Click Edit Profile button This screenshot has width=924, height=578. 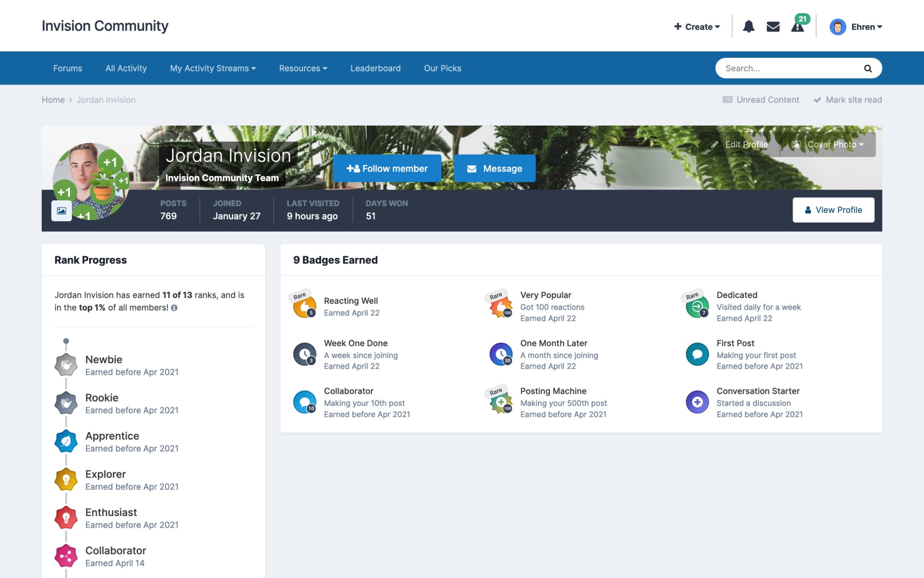coord(739,144)
